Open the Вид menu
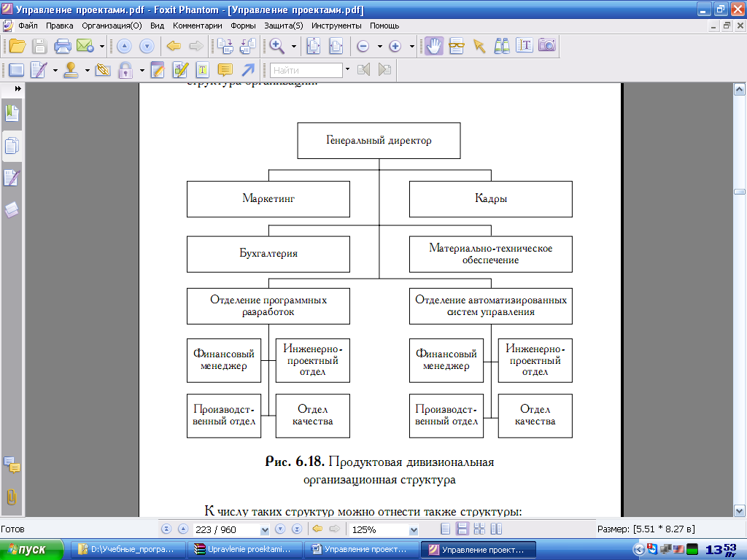 pyautogui.click(x=157, y=26)
